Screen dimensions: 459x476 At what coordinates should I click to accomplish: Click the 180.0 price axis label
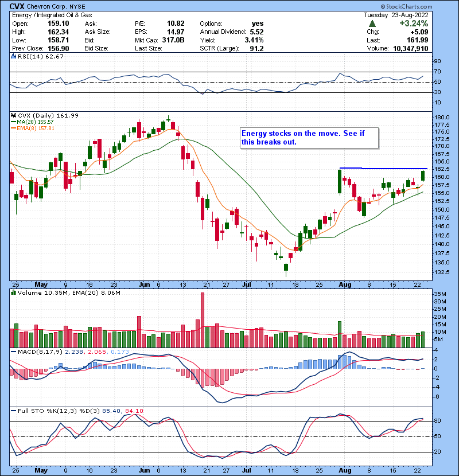pyautogui.click(x=442, y=117)
